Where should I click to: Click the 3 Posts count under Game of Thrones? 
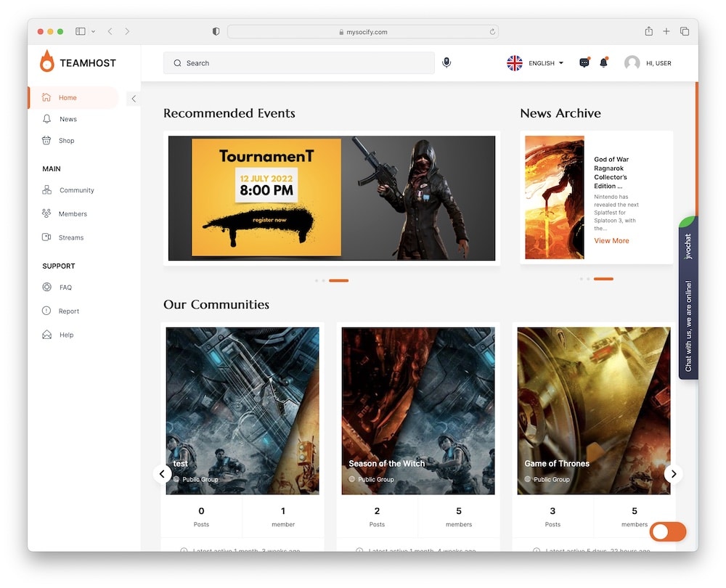(552, 517)
